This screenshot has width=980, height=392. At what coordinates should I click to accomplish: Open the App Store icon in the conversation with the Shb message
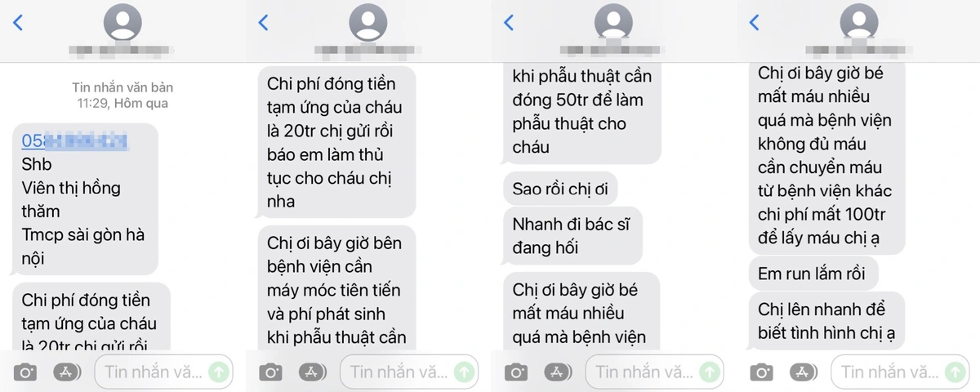(x=66, y=372)
